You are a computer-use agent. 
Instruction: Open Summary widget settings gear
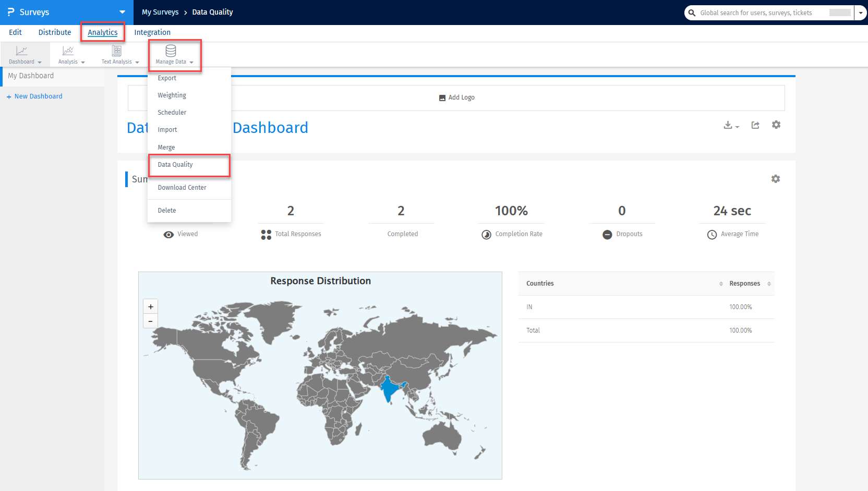pos(776,179)
